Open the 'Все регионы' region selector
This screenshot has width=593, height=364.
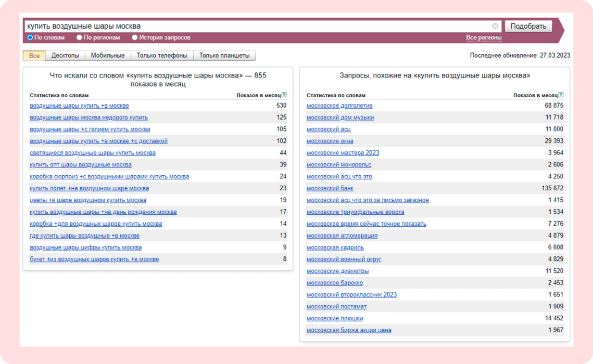coord(484,37)
